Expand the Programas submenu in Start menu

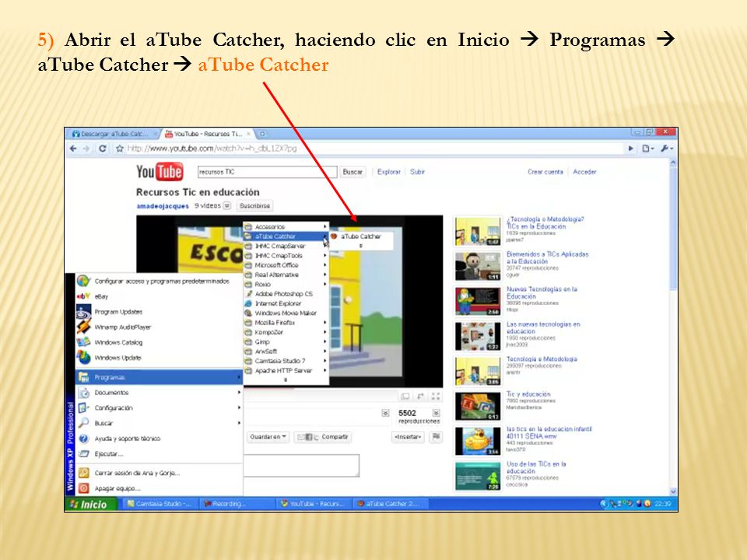[x=159, y=377]
